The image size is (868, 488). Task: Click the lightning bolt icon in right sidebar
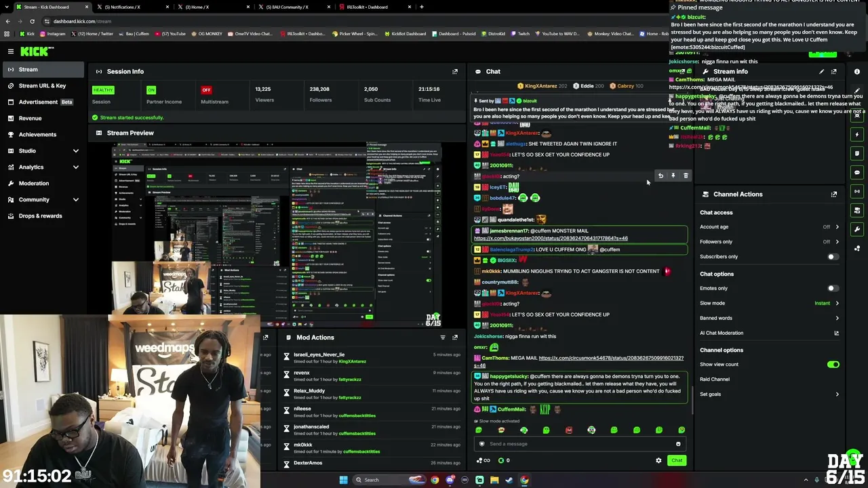coord(857,134)
